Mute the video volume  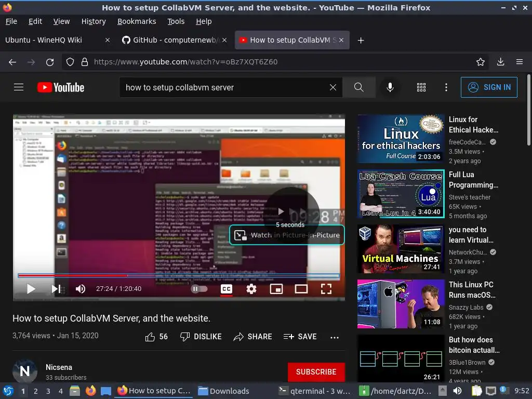[x=81, y=289]
